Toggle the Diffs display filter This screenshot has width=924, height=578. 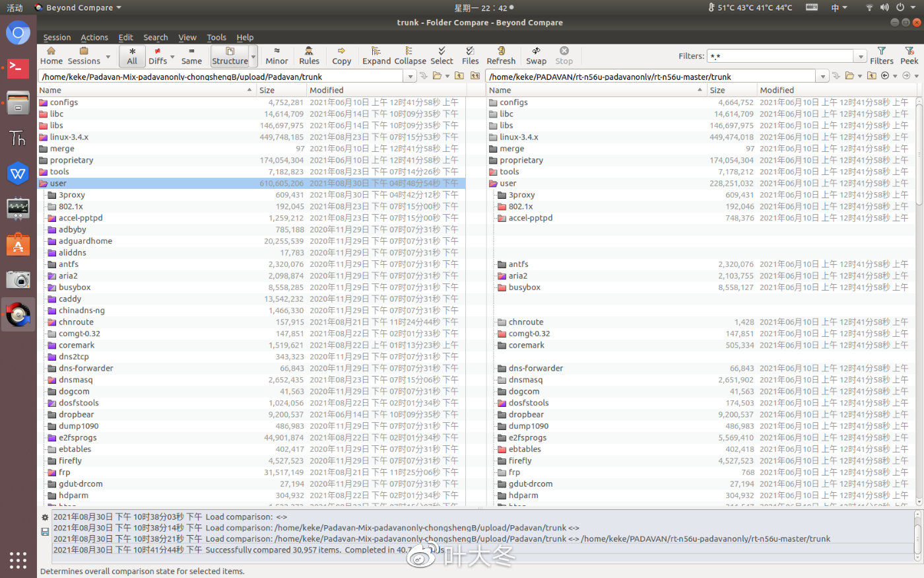158,55
